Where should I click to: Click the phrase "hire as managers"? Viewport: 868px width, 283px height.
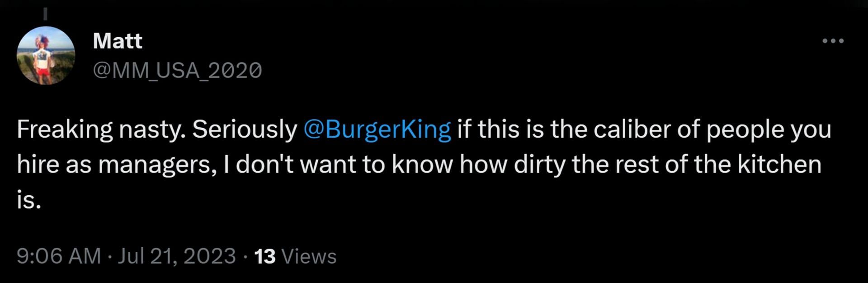[x=113, y=164]
